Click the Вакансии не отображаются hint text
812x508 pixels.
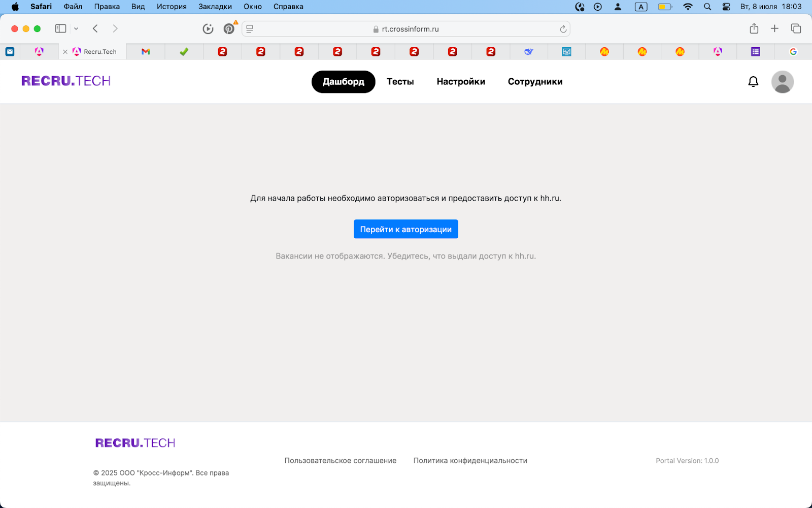pyautogui.click(x=406, y=256)
